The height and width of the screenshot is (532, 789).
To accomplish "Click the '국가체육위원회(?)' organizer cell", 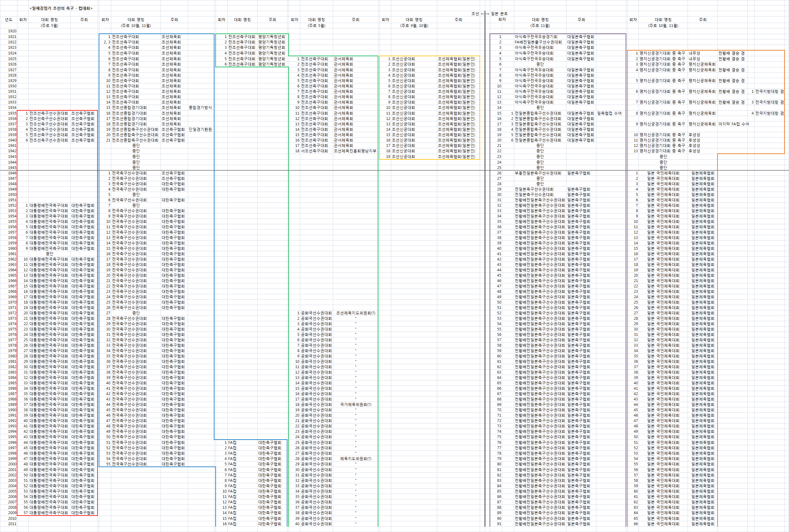I will coord(355,404).
